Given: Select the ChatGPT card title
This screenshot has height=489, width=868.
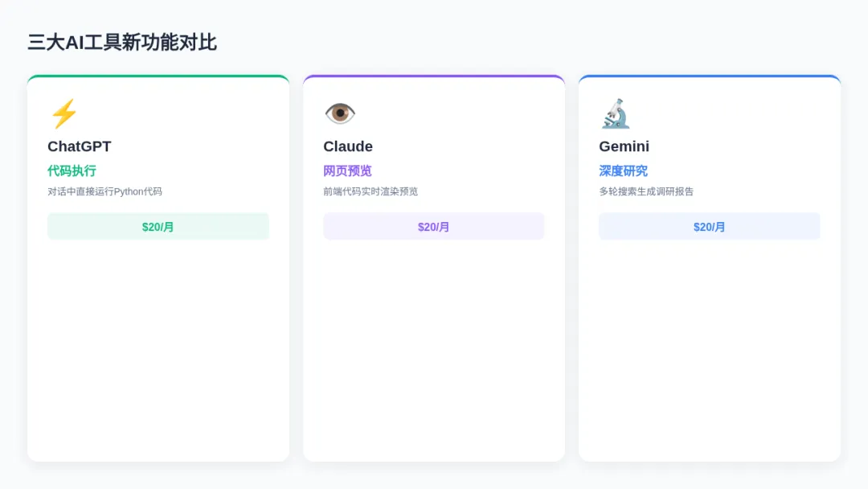Looking at the screenshot, I should (79, 146).
